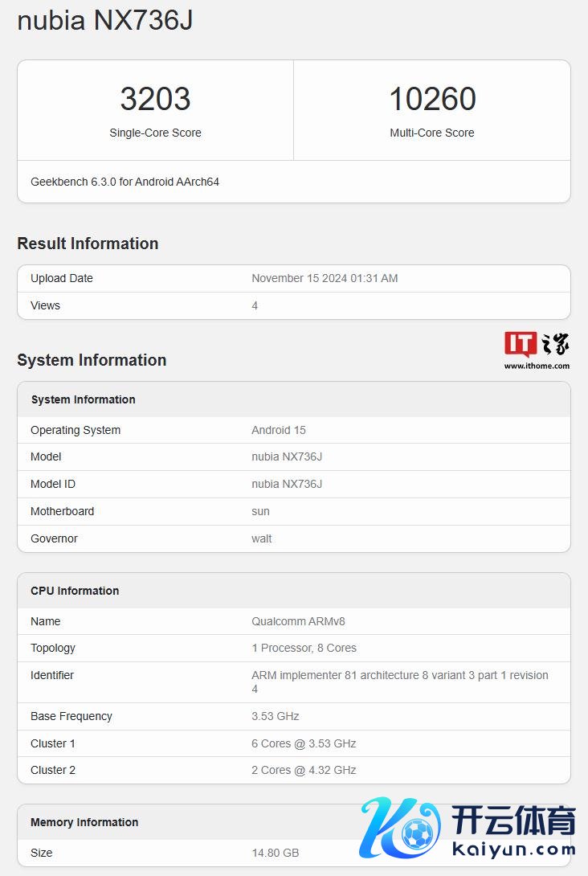
Task: Click the Governor value walt
Action: [262, 538]
